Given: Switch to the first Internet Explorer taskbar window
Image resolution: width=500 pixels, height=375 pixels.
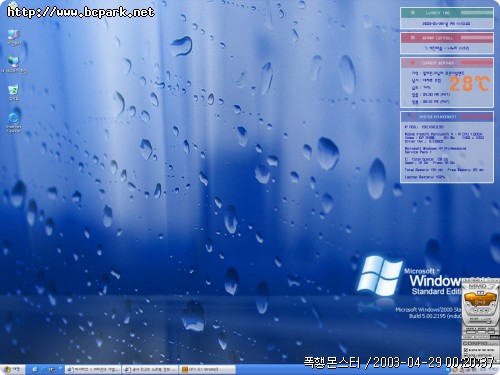Looking at the screenshot, I should coord(92,370).
